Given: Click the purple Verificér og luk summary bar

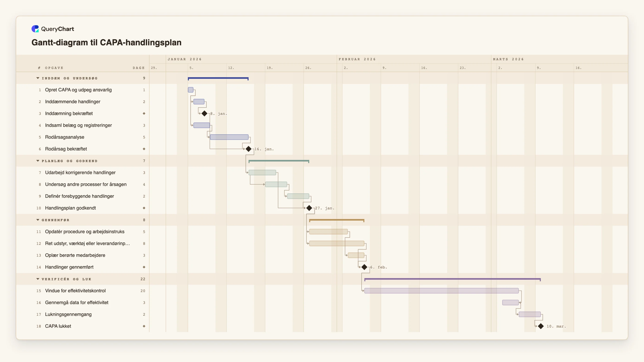Looking at the screenshot, I should point(452,279).
